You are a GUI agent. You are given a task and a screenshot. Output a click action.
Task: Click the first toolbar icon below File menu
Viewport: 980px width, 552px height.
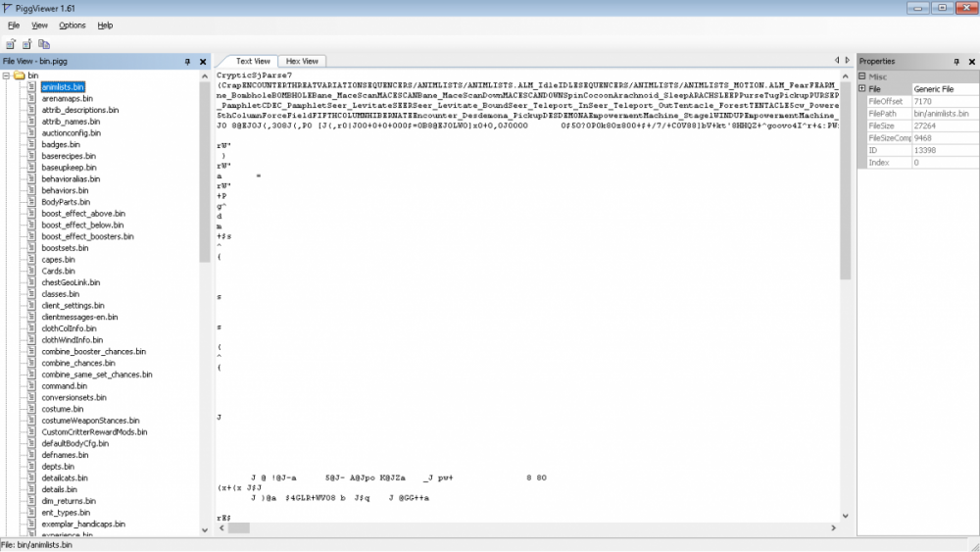pyautogui.click(x=11, y=44)
